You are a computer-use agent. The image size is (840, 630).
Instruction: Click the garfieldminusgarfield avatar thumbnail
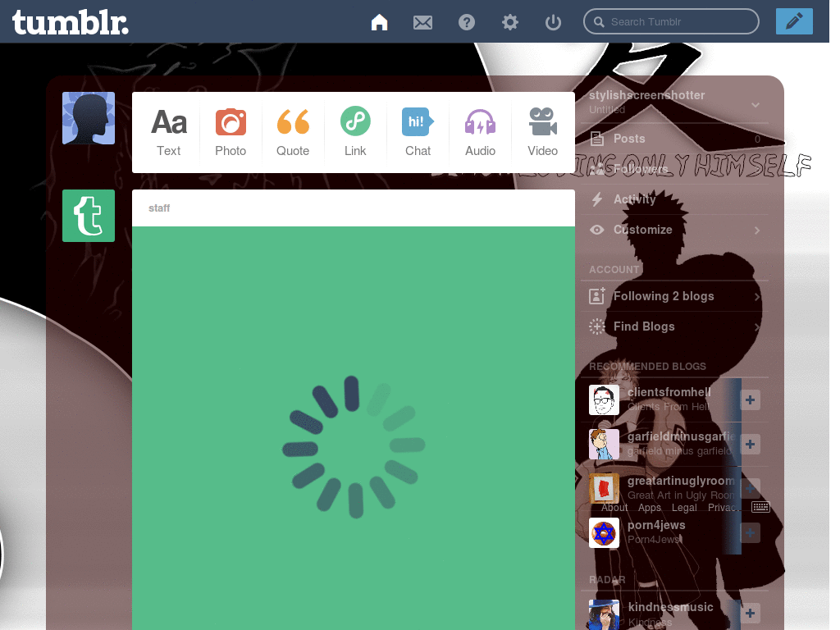pyautogui.click(x=604, y=444)
